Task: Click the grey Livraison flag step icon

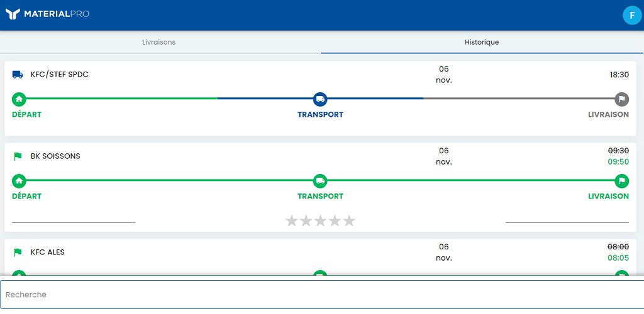Action: point(622,99)
